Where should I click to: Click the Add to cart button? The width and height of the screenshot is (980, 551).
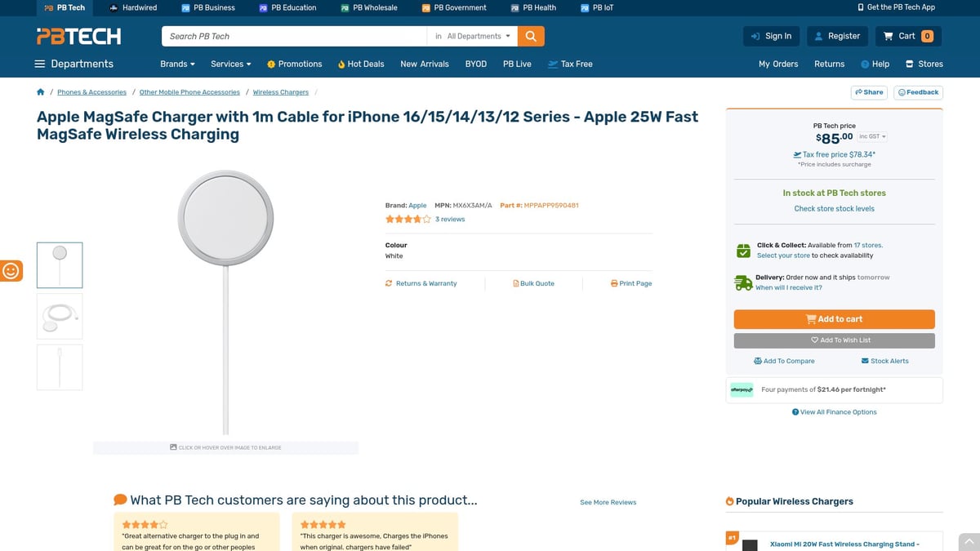click(x=834, y=319)
